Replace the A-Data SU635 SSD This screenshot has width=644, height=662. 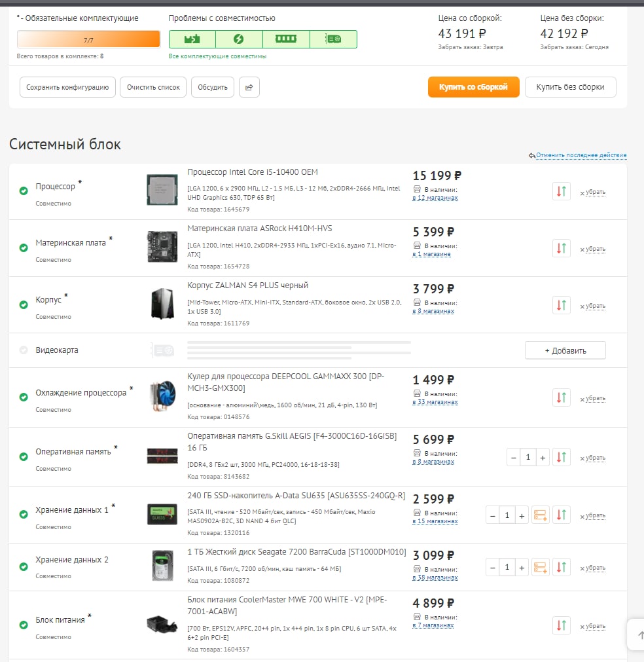click(562, 515)
